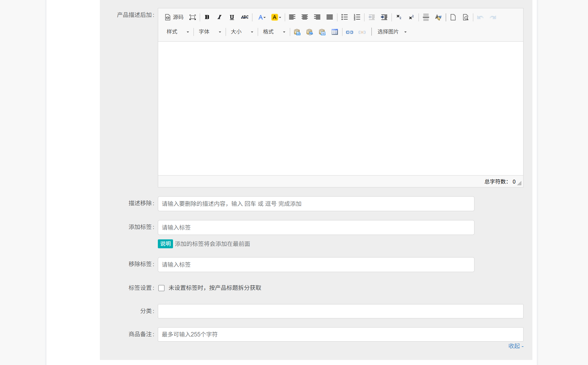Center-align the description text

point(304,17)
